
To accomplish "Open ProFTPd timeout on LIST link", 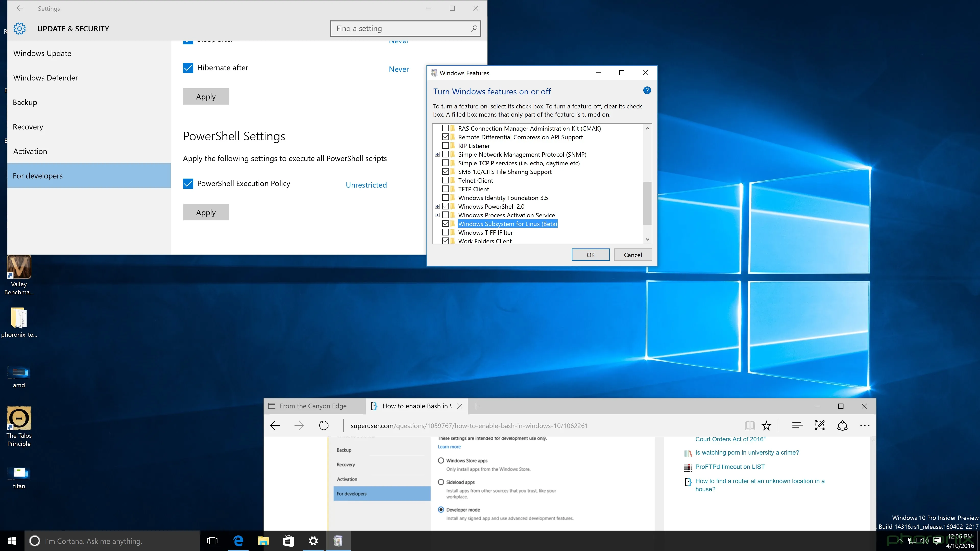I will coord(730,467).
